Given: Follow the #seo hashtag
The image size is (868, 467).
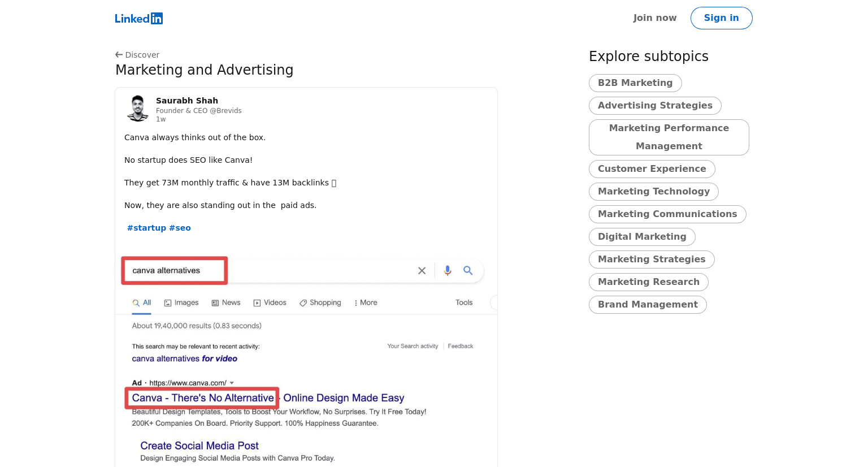Looking at the screenshot, I should (180, 228).
